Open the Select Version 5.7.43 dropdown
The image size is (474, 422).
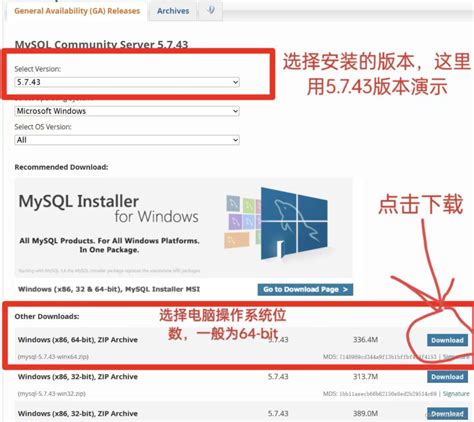(x=127, y=82)
